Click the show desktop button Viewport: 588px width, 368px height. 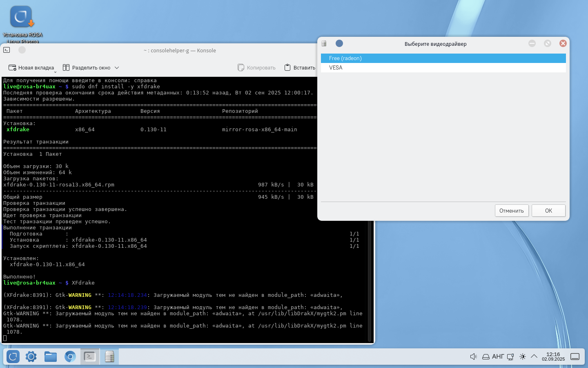(575, 357)
